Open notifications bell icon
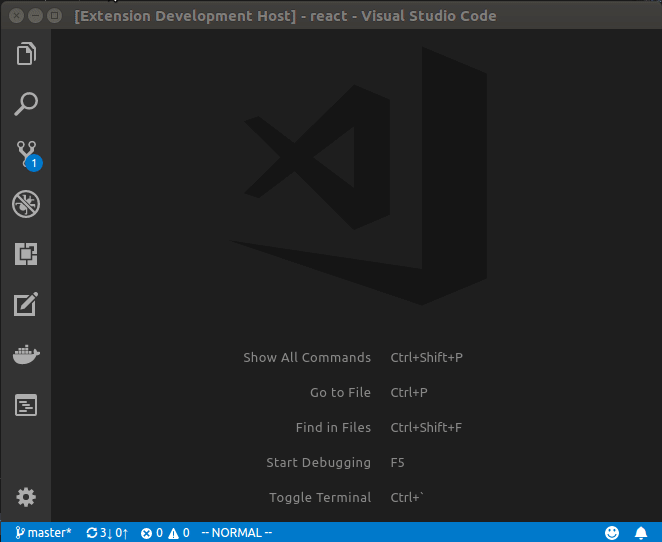This screenshot has height=542, width=662. [x=641, y=533]
